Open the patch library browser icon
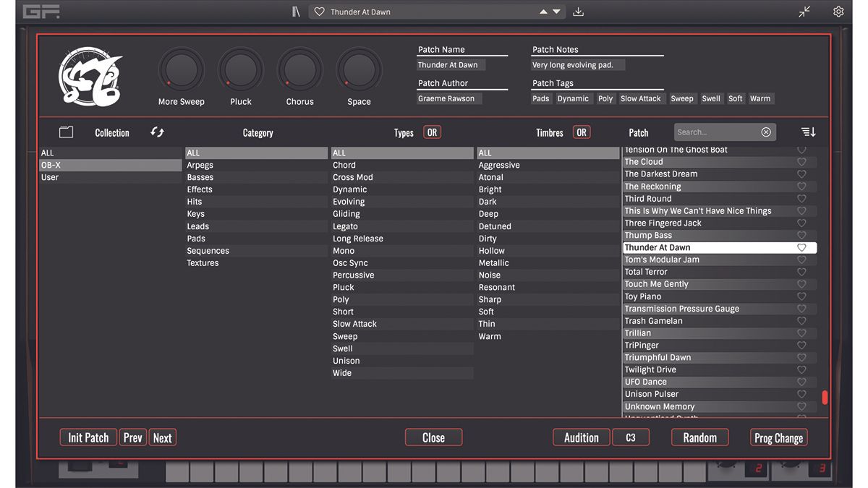The width and height of the screenshot is (868, 488). [296, 12]
